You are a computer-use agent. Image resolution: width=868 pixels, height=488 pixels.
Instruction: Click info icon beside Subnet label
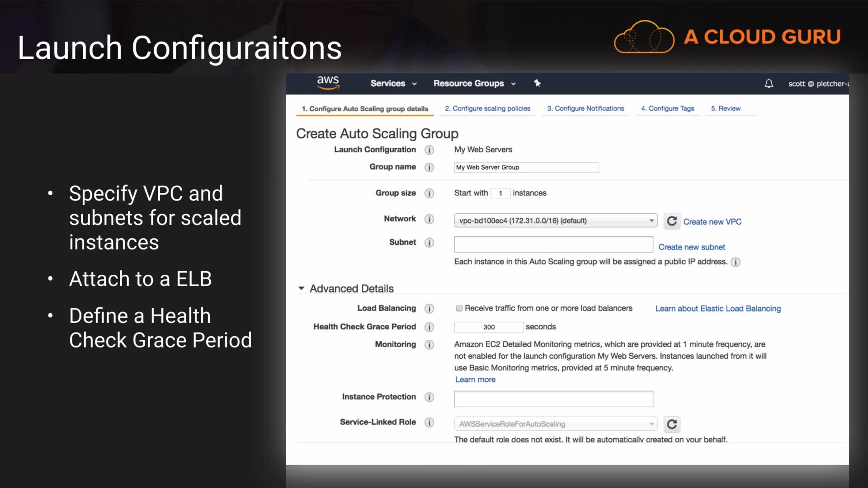click(429, 243)
